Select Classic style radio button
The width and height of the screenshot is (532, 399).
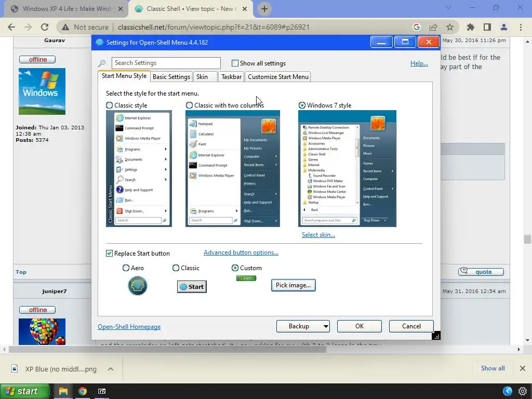(109, 105)
